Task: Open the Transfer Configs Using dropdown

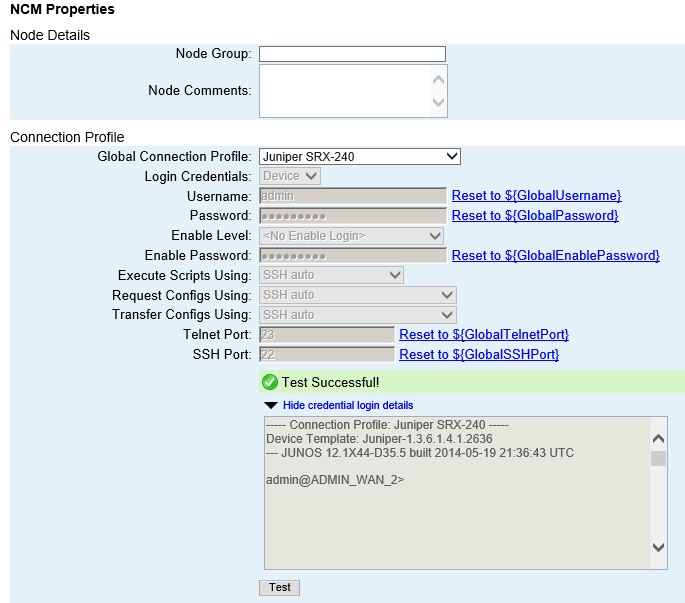Action: [357, 315]
